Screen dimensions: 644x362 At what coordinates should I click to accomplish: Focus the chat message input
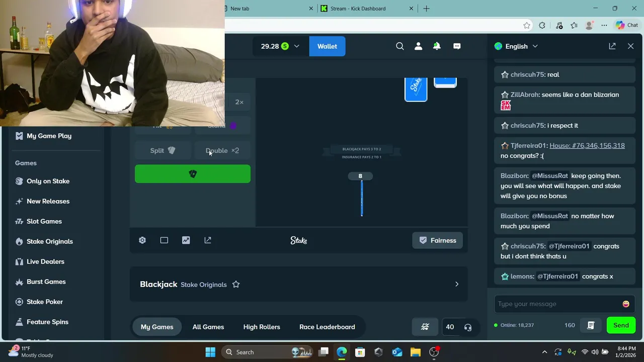coord(558,304)
